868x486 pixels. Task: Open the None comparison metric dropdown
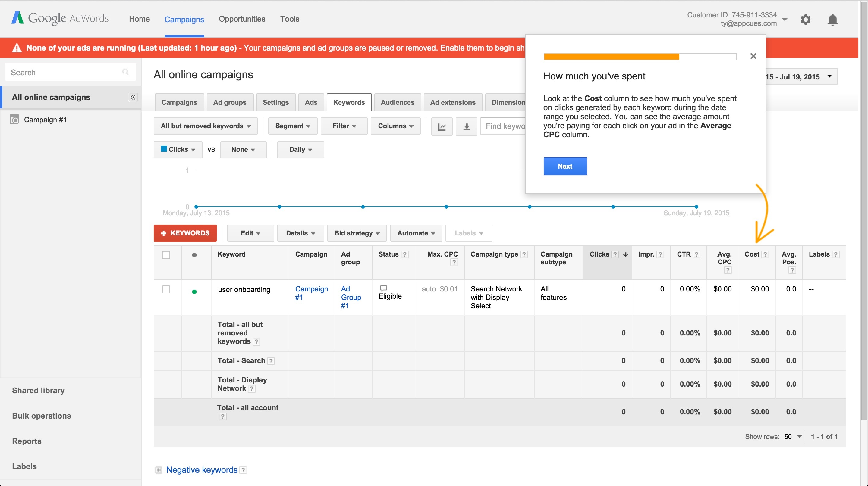click(243, 149)
